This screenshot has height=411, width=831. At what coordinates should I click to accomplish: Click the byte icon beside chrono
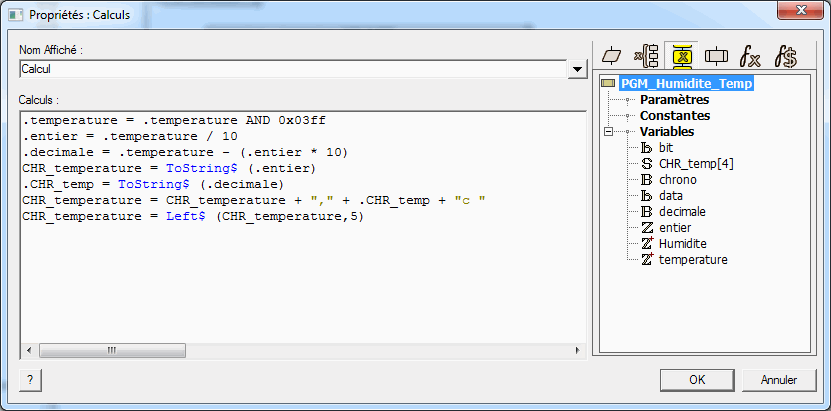click(x=647, y=180)
